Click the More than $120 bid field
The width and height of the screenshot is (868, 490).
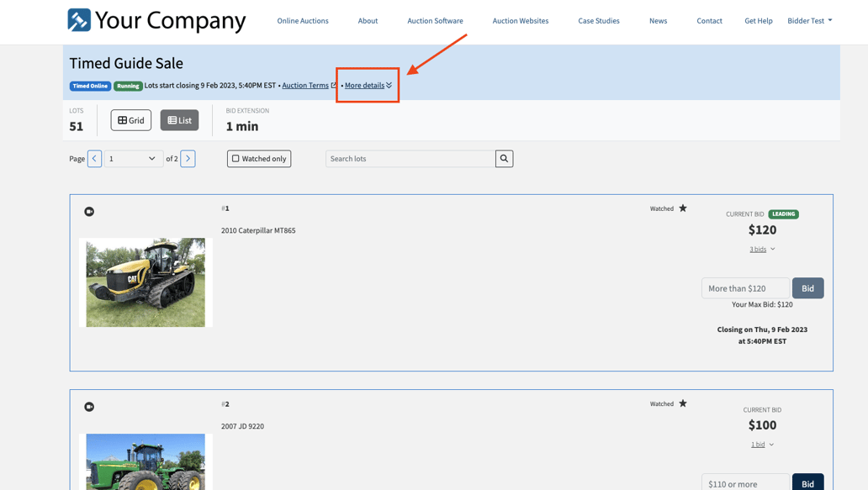click(x=745, y=287)
